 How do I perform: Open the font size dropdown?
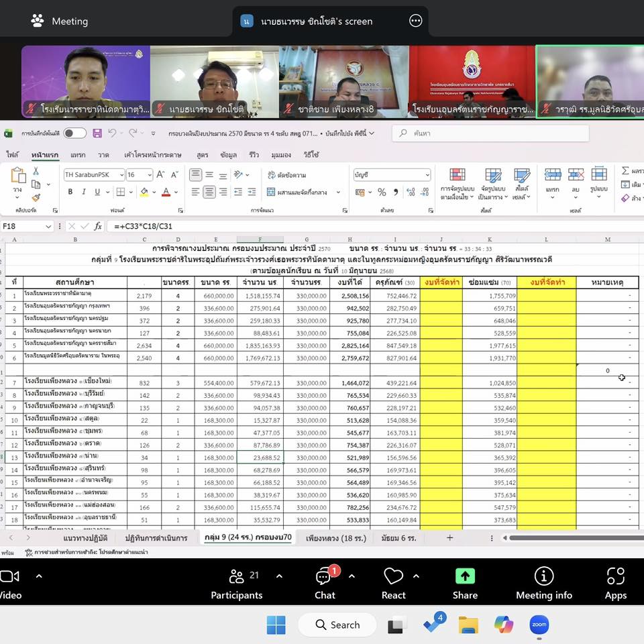pos(149,175)
